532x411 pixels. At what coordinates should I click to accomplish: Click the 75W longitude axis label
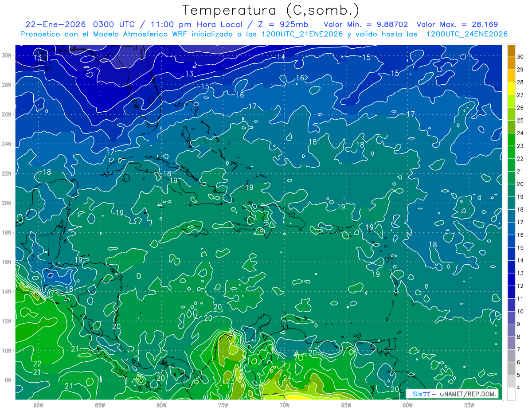point(223,405)
